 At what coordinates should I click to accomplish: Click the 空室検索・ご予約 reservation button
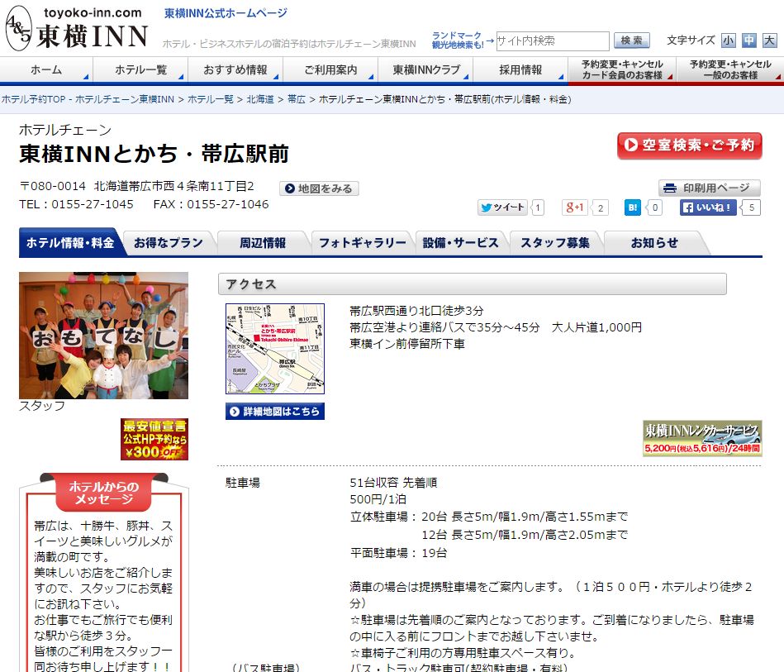(690, 145)
